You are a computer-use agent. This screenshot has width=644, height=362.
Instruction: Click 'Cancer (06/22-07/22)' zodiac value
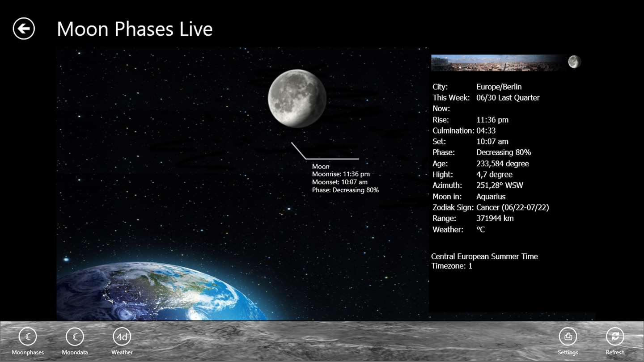coord(513,207)
